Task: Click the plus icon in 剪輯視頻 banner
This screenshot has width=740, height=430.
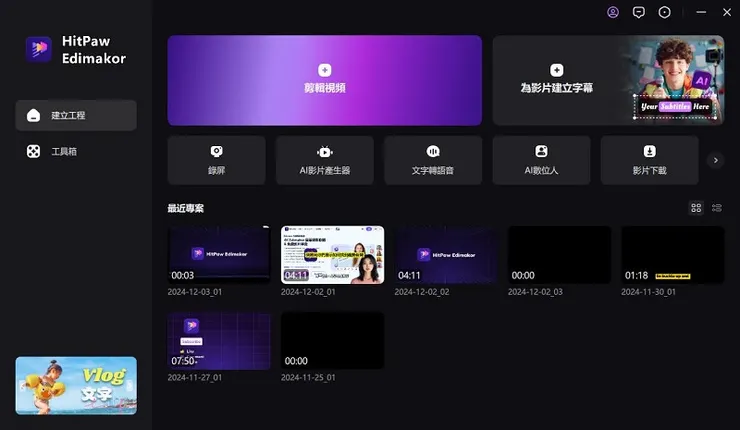Action: 325,70
